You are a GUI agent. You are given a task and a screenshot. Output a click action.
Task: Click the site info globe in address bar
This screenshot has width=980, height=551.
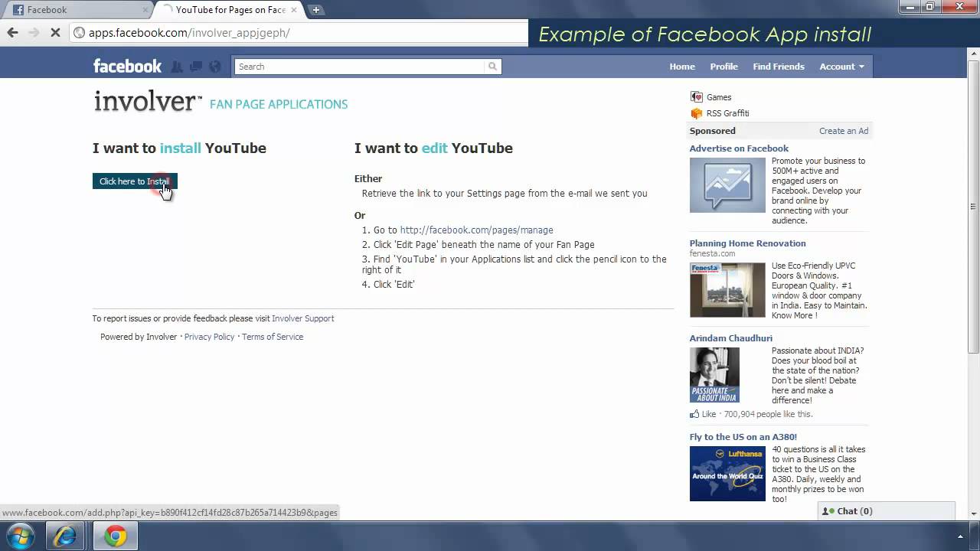(79, 33)
